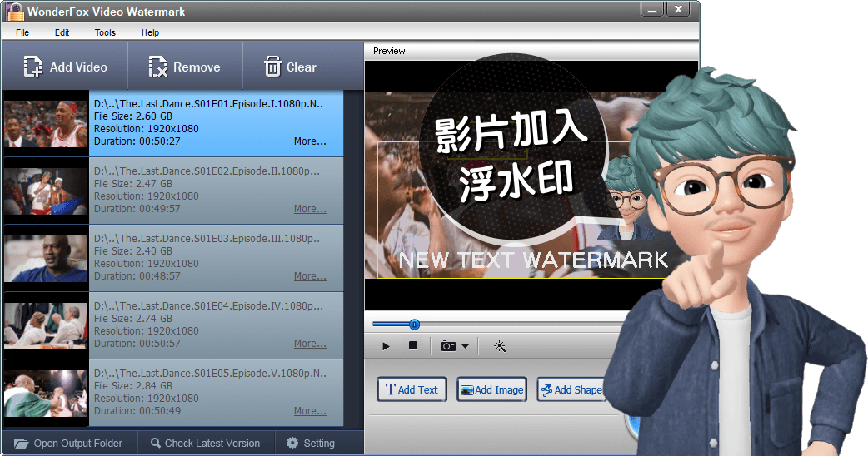Click the Add Video button

tap(65, 67)
